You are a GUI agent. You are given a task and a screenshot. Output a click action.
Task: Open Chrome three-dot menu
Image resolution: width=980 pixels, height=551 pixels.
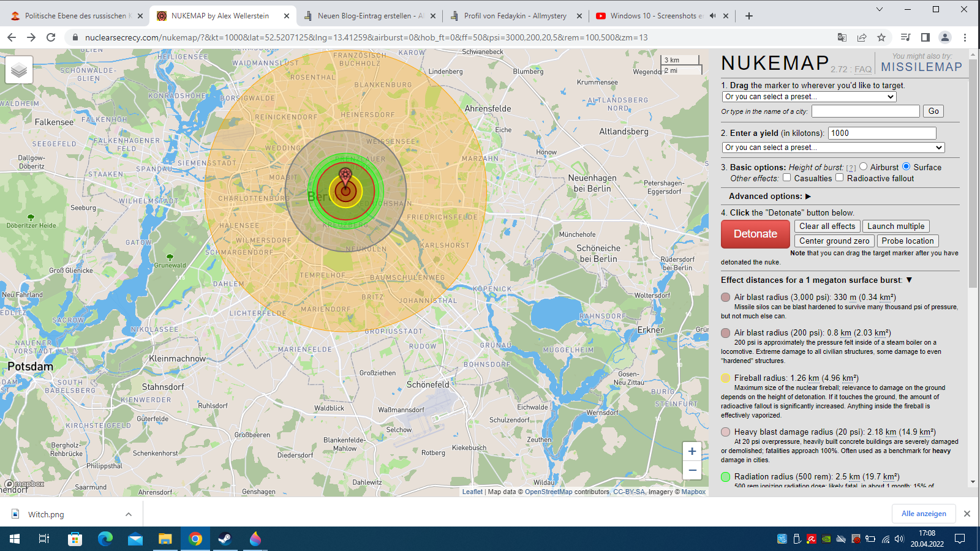[965, 37]
